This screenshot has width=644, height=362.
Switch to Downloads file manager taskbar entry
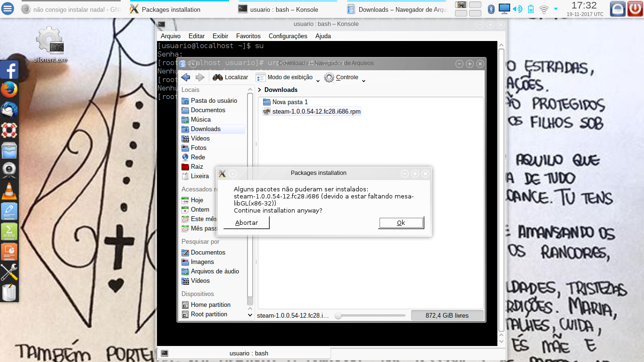(x=397, y=9)
